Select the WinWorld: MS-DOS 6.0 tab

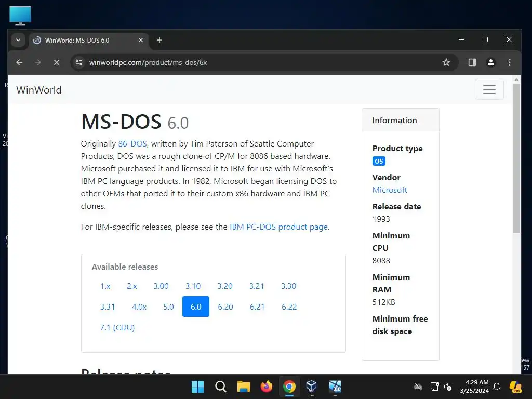[88, 40]
